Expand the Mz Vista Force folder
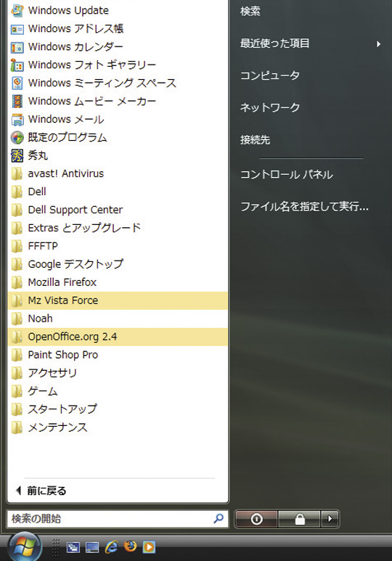This screenshot has height=561, width=392. 118,300
